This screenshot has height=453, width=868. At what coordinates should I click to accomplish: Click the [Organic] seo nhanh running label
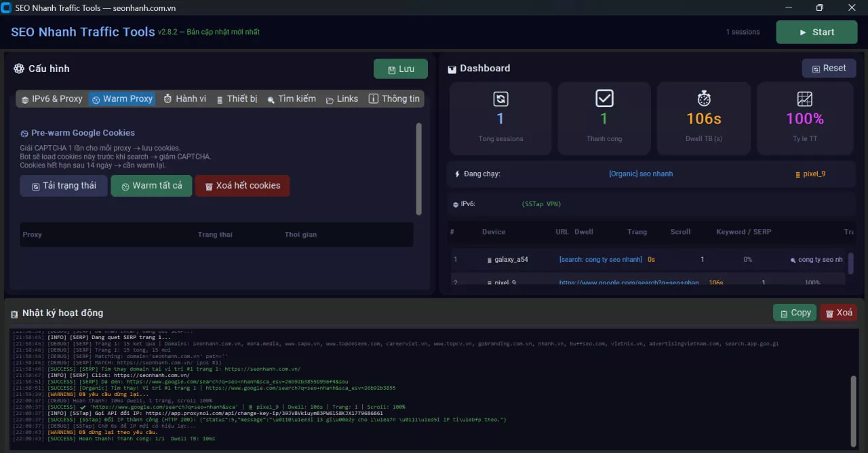pos(641,174)
